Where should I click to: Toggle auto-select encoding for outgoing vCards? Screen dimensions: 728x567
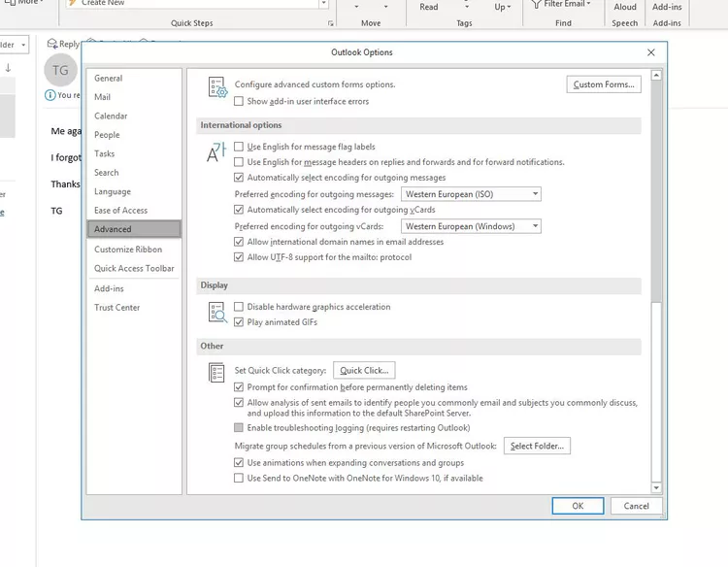pyautogui.click(x=239, y=210)
